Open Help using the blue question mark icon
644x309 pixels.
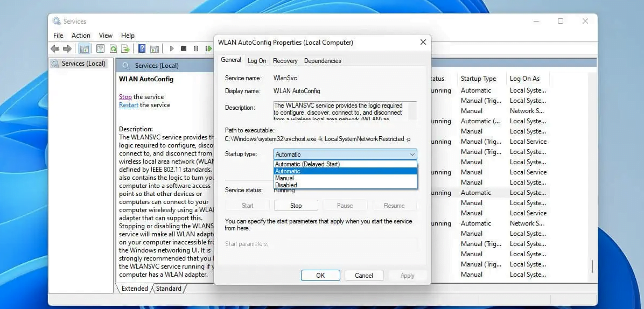coord(142,48)
